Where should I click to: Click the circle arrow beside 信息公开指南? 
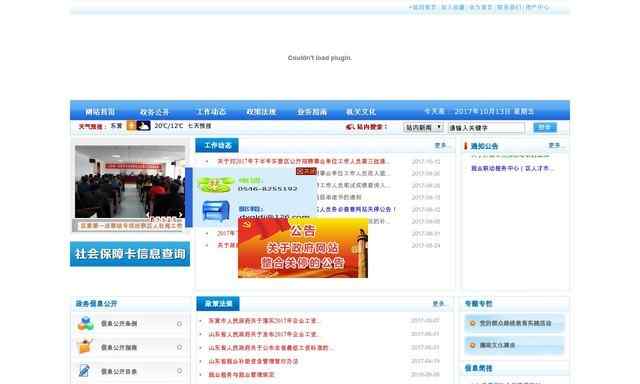tap(179, 347)
